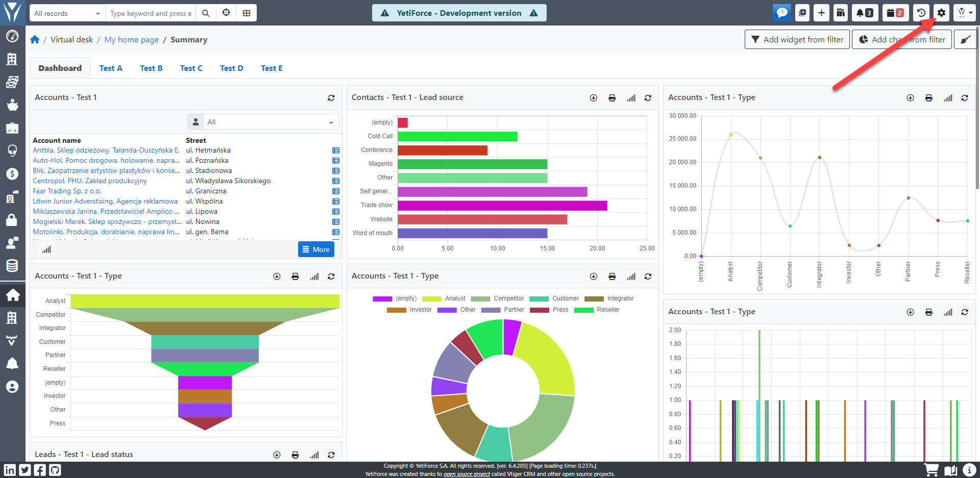
Task: Print the Contacts Lead source chart
Action: 612,98
